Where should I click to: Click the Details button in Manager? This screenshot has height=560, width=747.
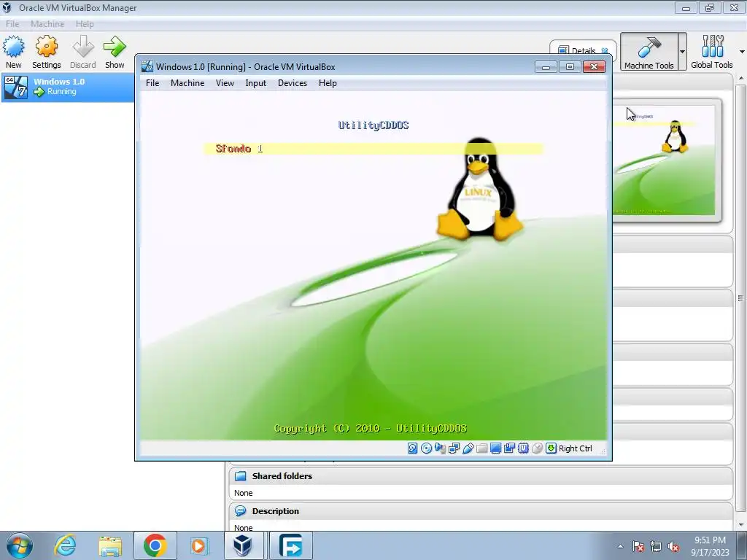pyautogui.click(x=583, y=50)
